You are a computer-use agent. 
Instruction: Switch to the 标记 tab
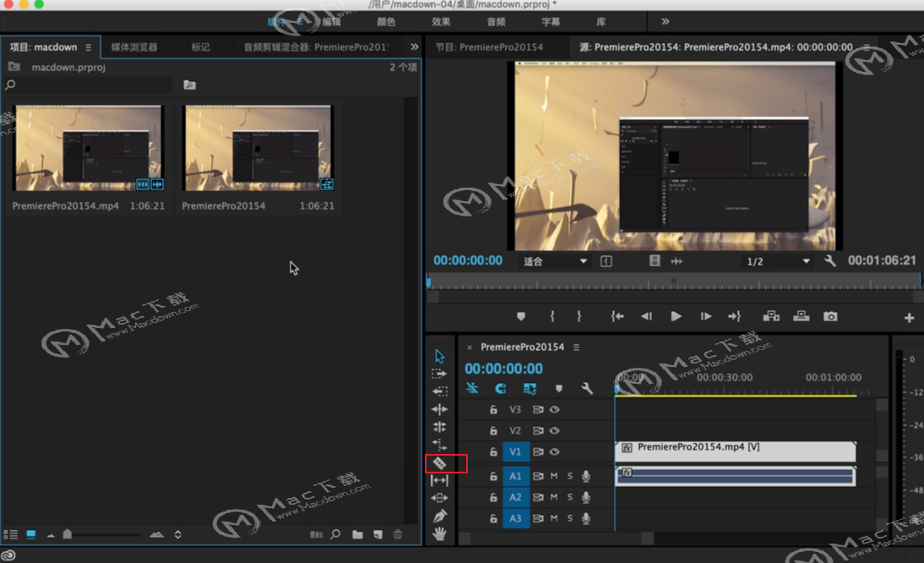pos(200,47)
